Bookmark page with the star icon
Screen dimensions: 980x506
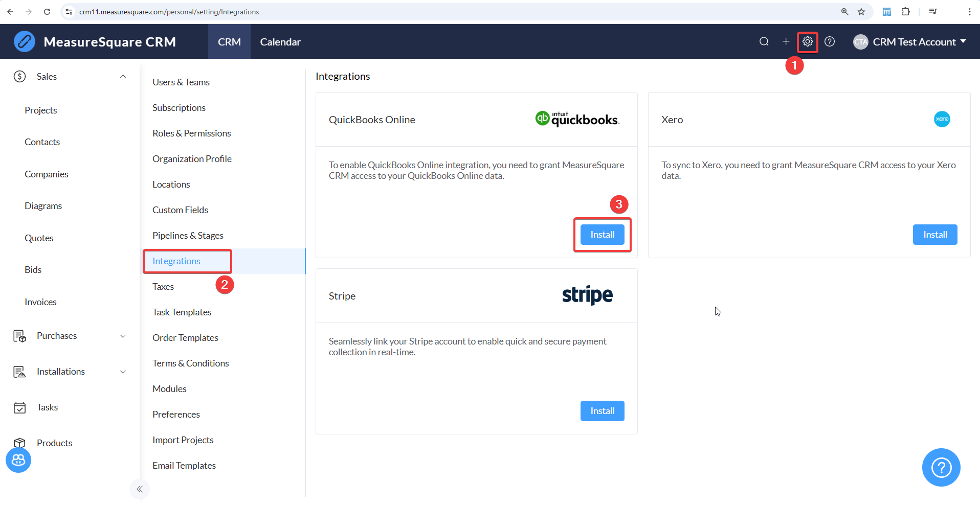click(x=861, y=12)
